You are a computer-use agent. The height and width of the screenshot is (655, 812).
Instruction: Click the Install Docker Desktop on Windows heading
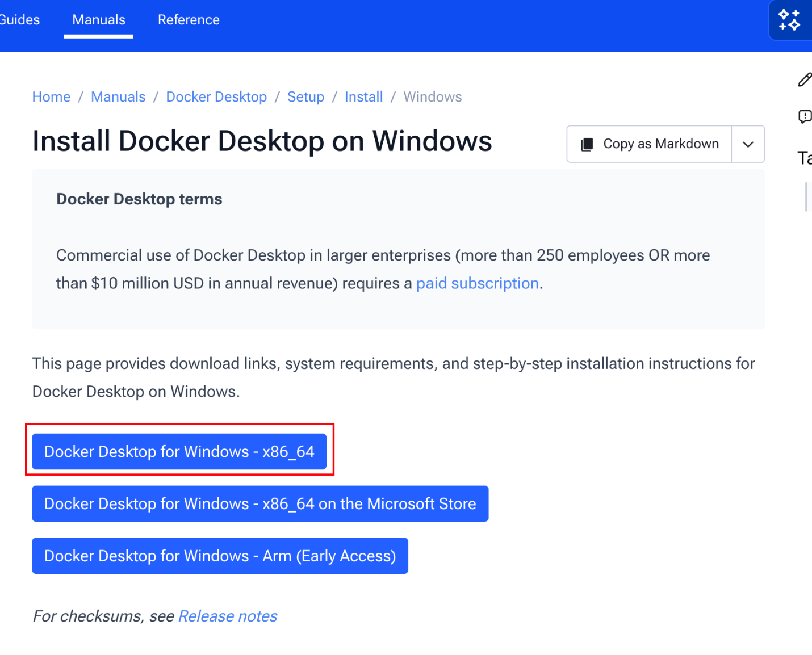262,141
